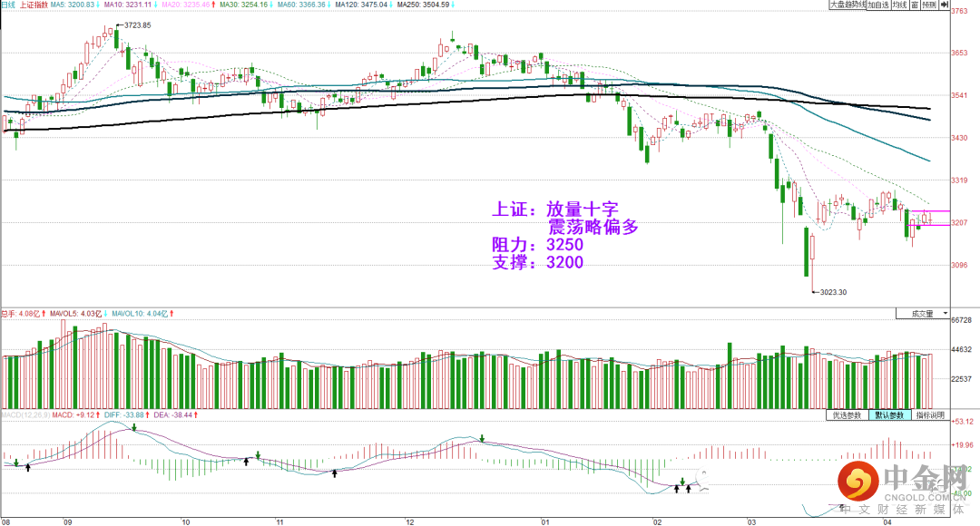Toggle the 默认参数 default parameters option
980x526 pixels.
click(890, 415)
